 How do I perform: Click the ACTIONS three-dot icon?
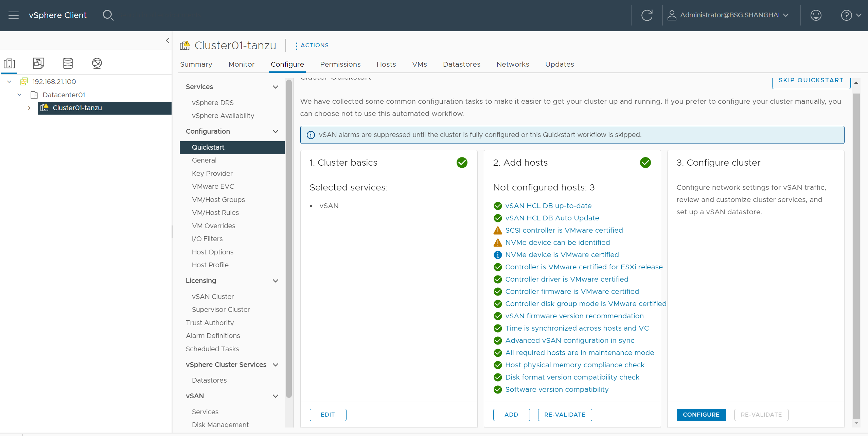coord(296,46)
